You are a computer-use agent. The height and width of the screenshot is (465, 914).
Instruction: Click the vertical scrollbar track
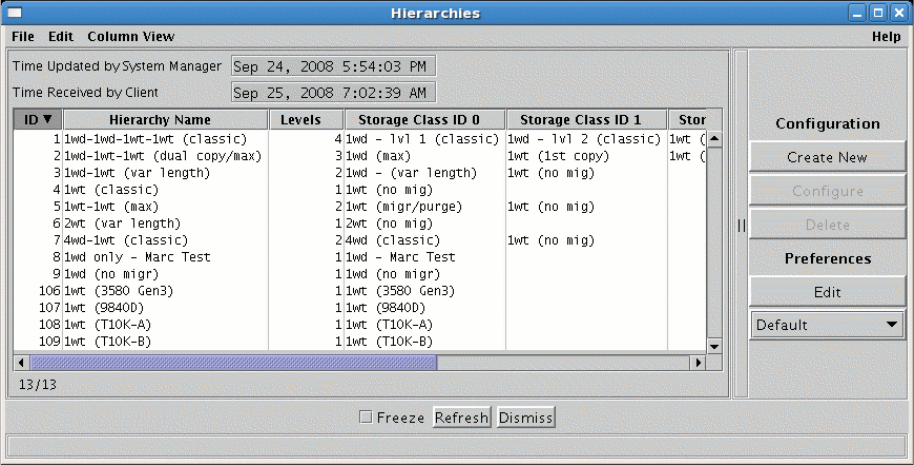714,243
